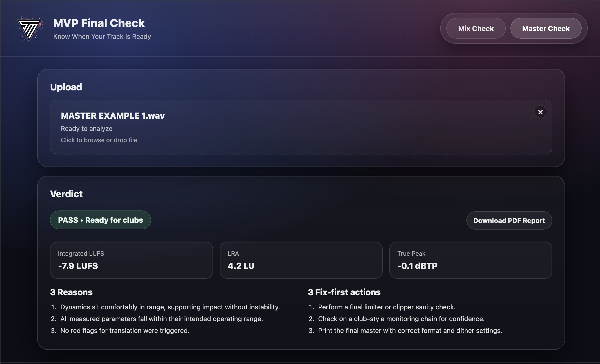Image resolution: width=600 pixels, height=364 pixels.
Task: Click the Upload section heading
Action: [66, 87]
